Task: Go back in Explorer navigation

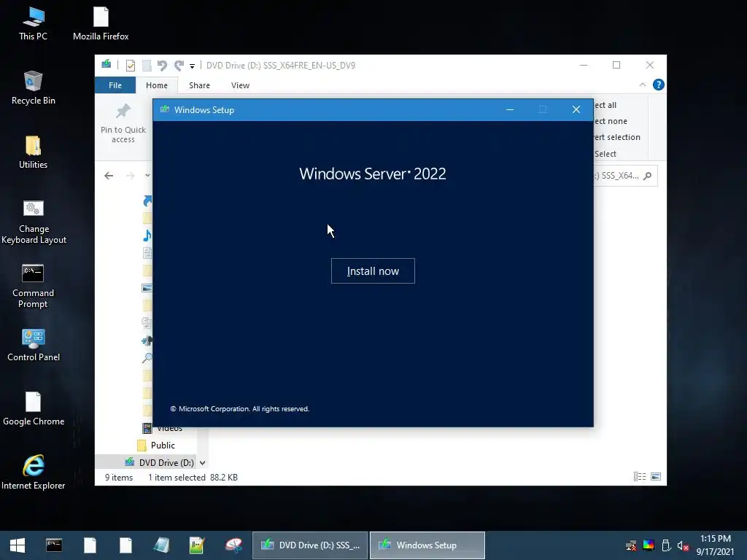Action: pyautogui.click(x=109, y=176)
